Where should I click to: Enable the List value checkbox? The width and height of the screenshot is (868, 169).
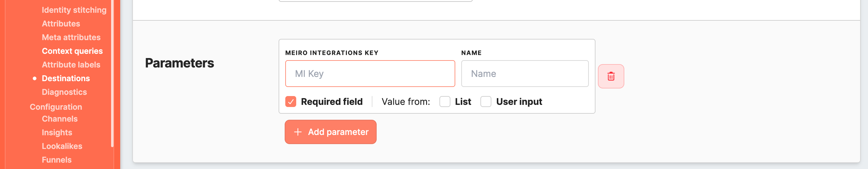[x=444, y=102]
